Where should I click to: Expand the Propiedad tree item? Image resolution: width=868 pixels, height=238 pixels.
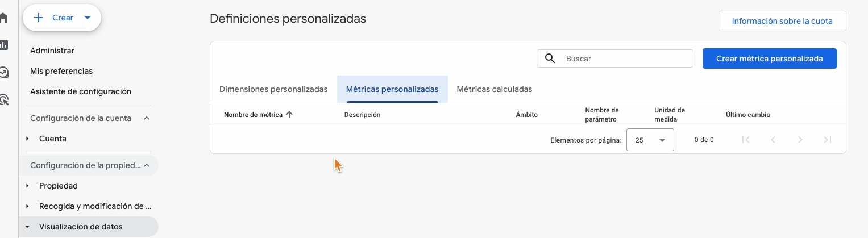pyautogui.click(x=27, y=186)
